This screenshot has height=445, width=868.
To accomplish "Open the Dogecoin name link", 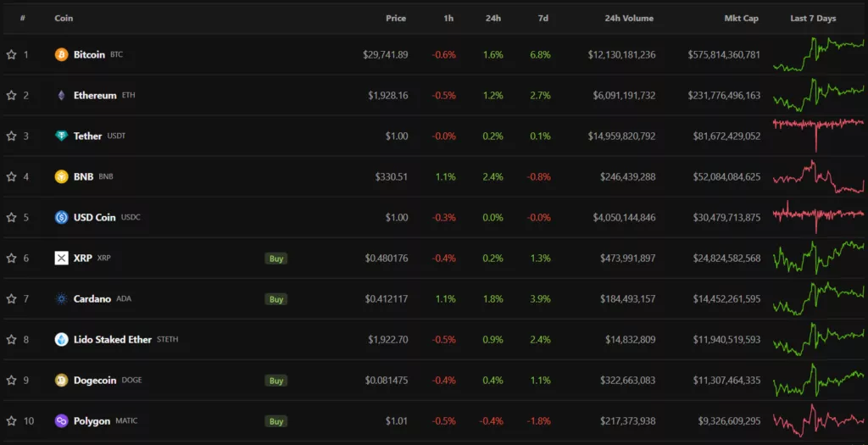I will pos(95,381).
